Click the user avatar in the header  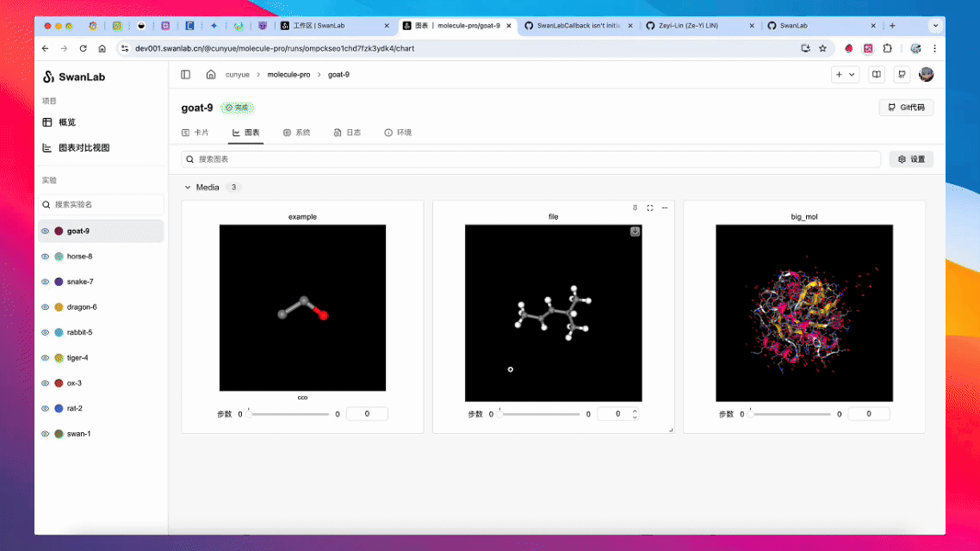(x=927, y=75)
